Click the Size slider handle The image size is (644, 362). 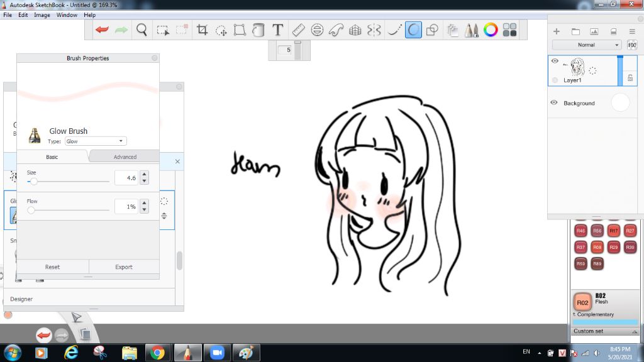(34, 181)
